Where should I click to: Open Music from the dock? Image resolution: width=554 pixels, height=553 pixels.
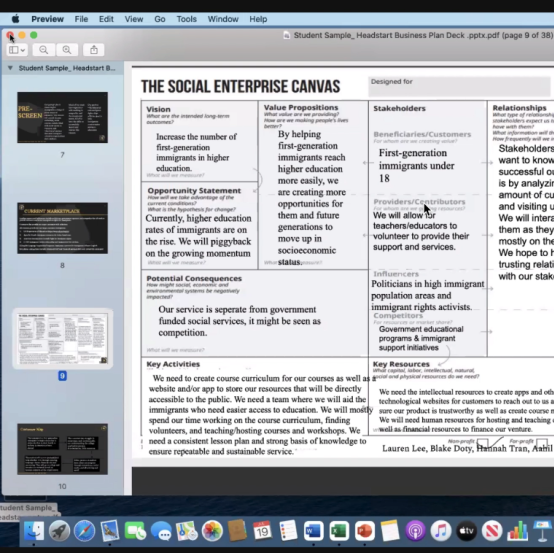[441, 531]
